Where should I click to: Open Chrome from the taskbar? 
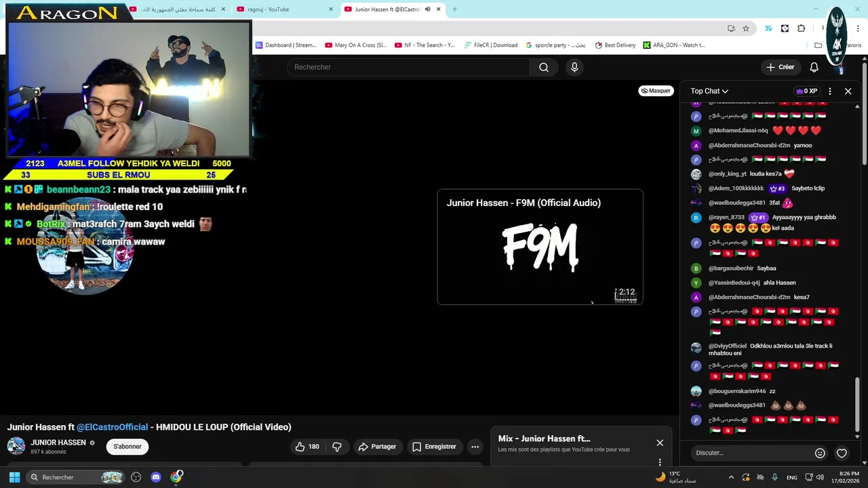tap(176, 477)
